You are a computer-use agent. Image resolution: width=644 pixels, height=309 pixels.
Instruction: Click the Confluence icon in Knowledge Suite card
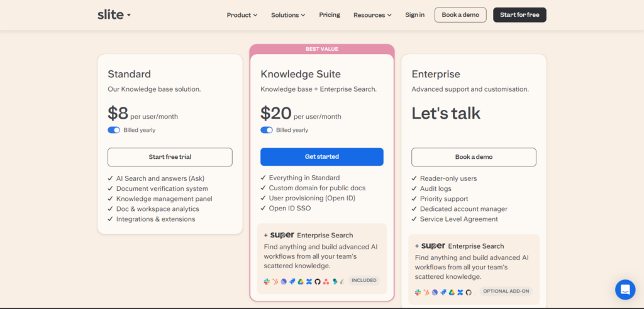point(309,281)
